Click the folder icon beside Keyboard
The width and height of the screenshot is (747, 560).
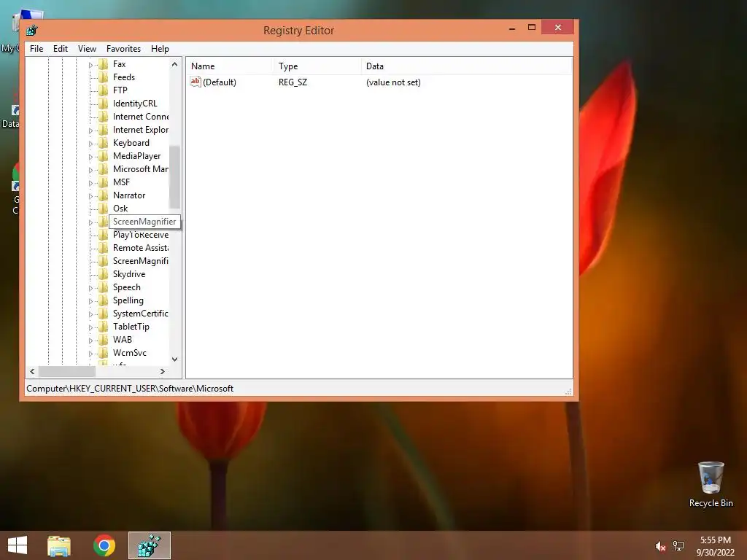click(103, 143)
